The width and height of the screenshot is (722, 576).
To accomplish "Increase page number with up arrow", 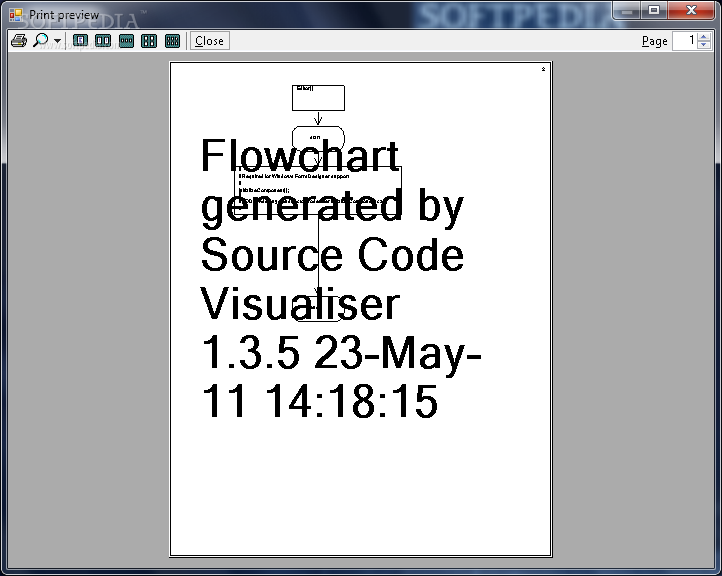I will click(704, 37).
